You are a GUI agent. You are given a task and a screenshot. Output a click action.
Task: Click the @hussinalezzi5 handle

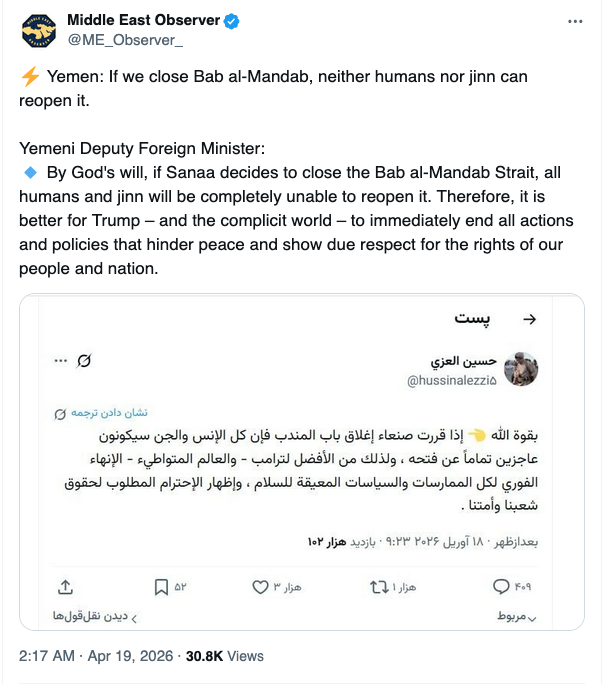[x=448, y=380]
